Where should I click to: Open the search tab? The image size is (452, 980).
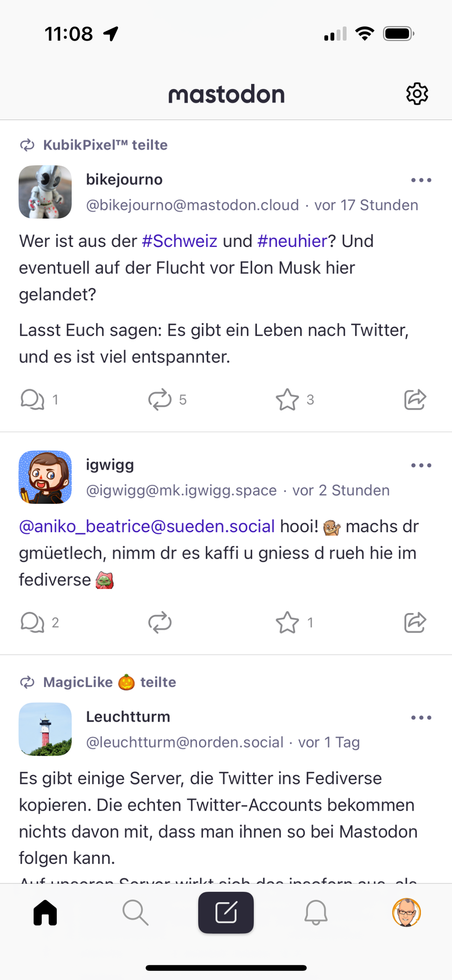tap(135, 913)
